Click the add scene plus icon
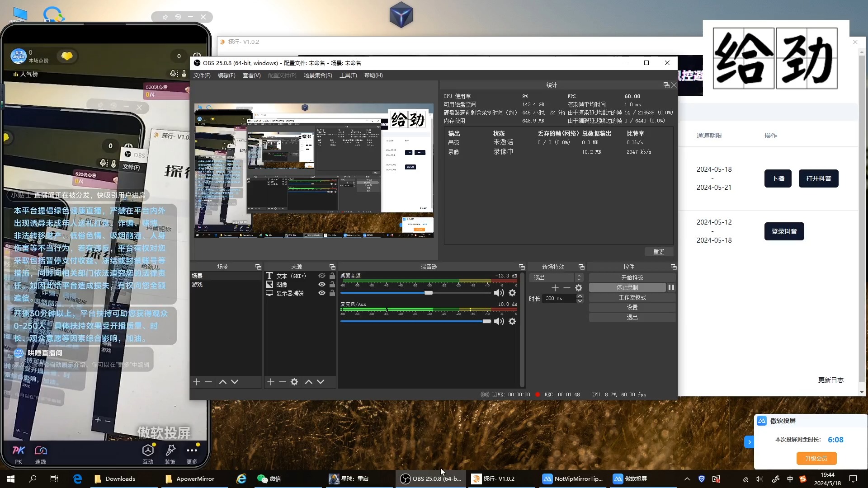The image size is (868, 488). pos(196,382)
